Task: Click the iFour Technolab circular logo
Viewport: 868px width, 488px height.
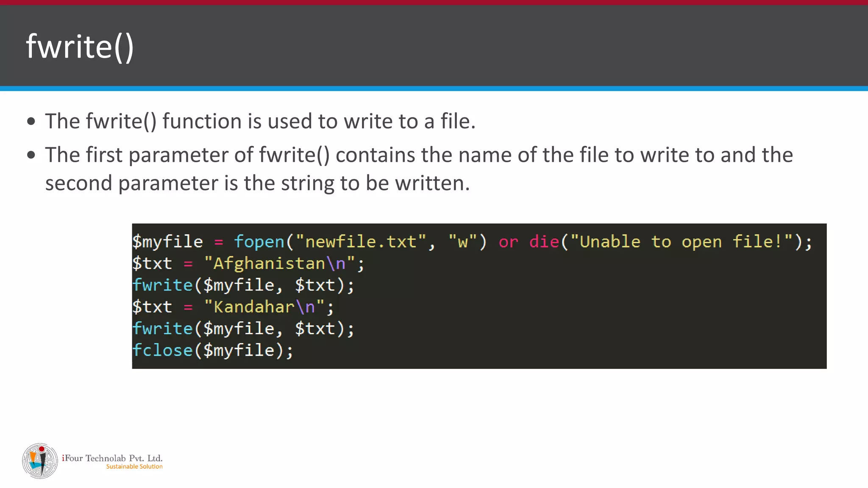Action: 40,461
